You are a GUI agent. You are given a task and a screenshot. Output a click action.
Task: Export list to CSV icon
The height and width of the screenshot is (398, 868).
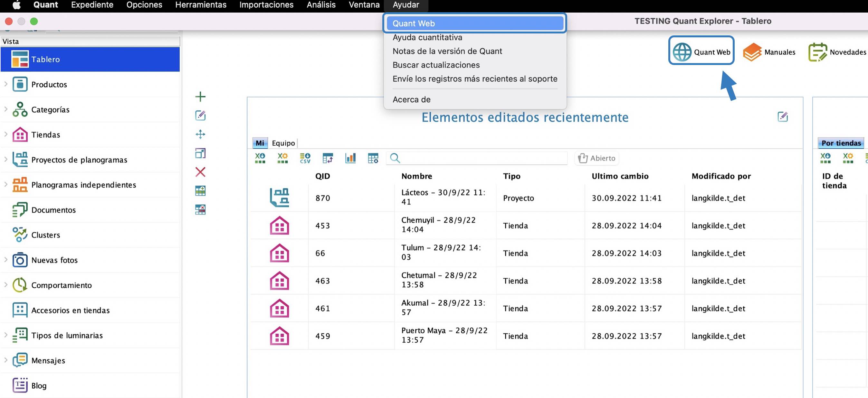pyautogui.click(x=305, y=158)
